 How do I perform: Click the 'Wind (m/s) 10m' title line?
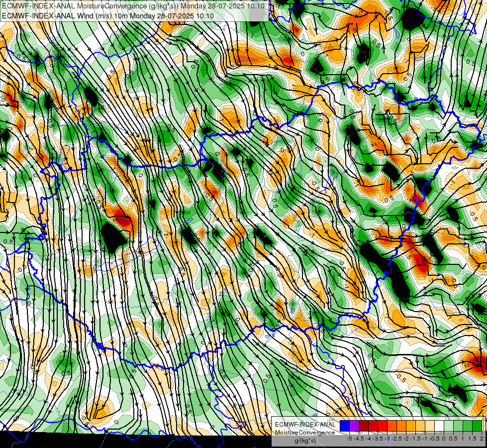click(x=108, y=15)
